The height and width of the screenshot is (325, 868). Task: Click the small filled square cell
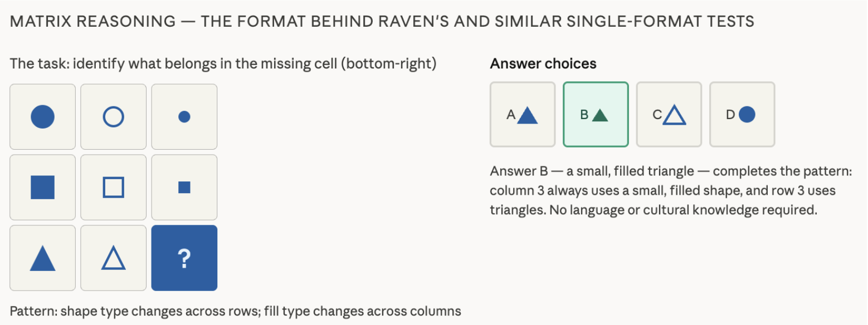[184, 188]
